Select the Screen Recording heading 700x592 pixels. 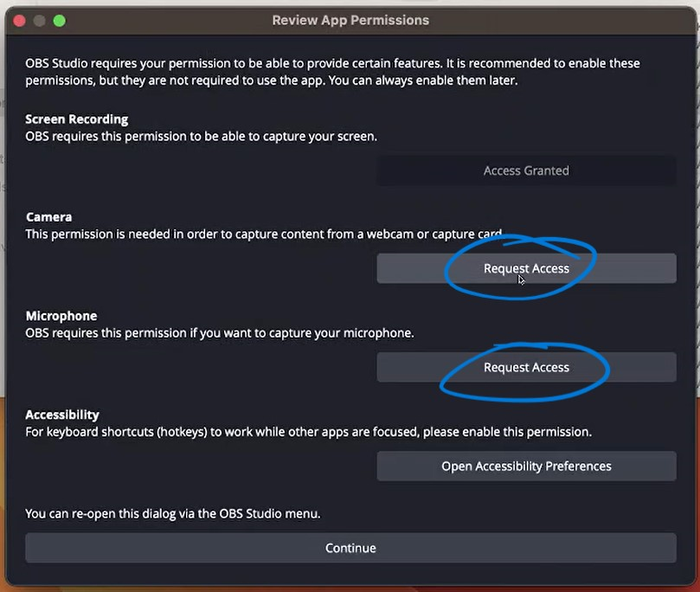point(77,119)
